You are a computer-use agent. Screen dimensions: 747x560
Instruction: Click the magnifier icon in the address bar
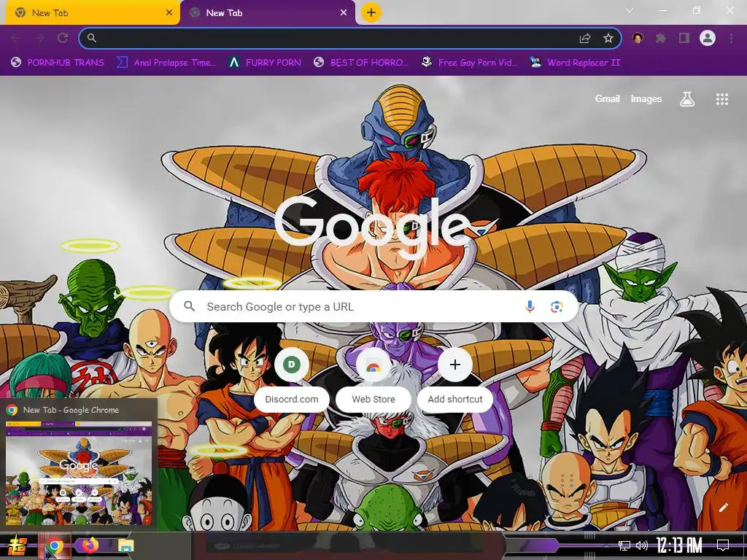91,38
